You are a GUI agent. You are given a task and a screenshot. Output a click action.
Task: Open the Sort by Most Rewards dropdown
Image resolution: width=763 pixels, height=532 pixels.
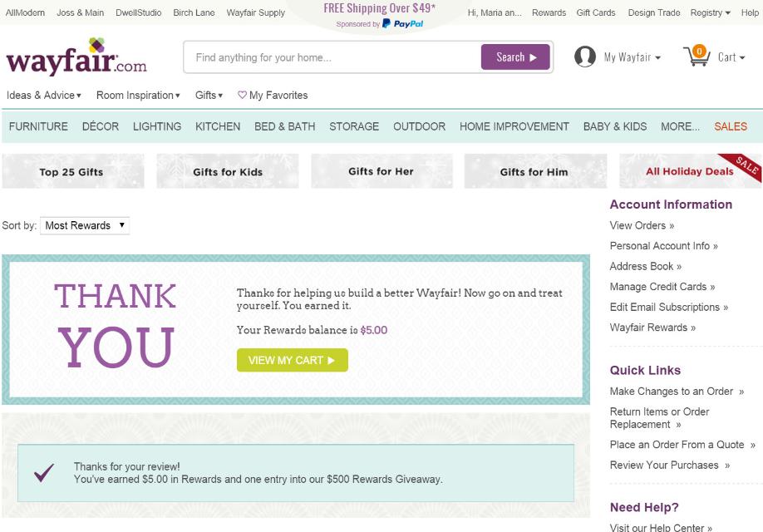(x=85, y=225)
